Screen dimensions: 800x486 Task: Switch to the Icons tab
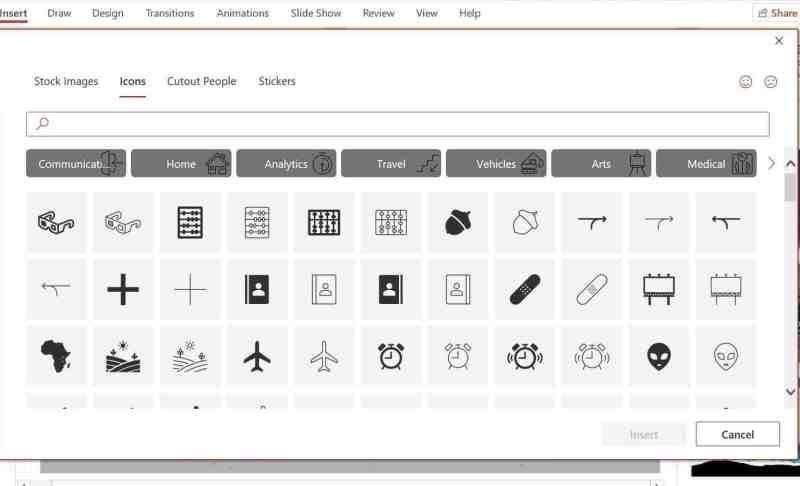(133, 81)
